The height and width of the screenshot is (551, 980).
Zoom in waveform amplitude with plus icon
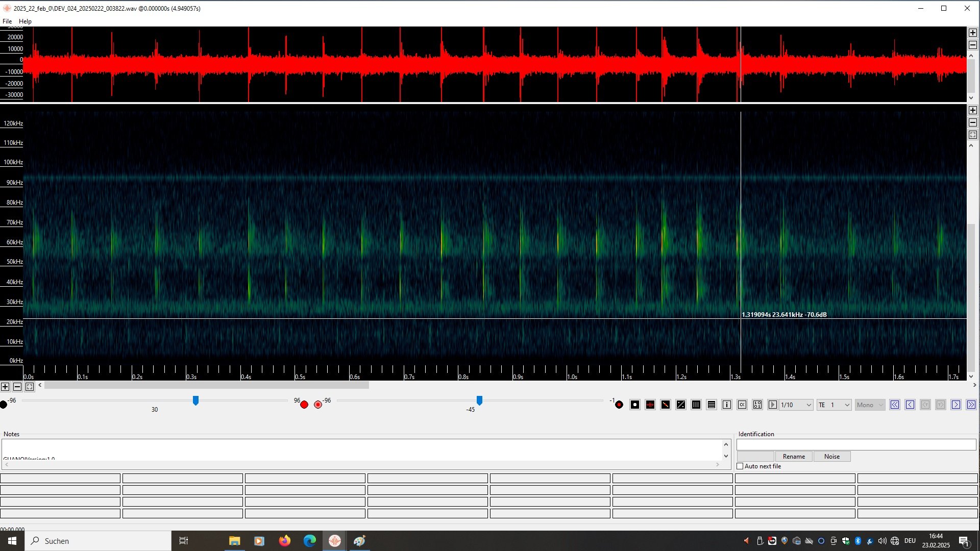[972, 33]
